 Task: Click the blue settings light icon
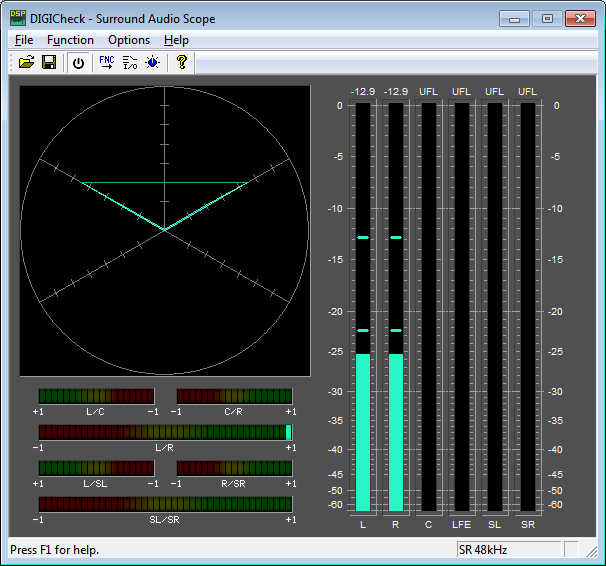click(x=153, y=62)
